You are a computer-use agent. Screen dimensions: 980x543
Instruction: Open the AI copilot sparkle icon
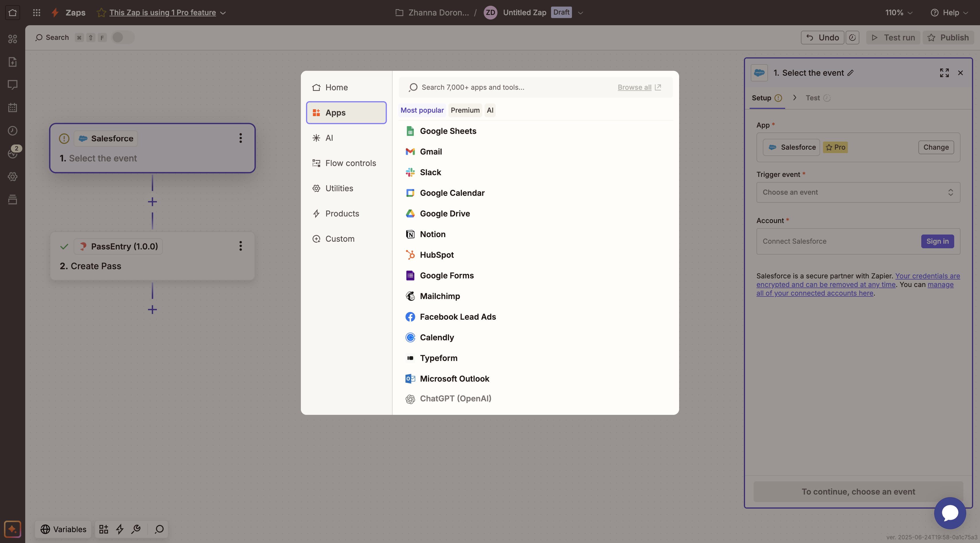[13, 529]
